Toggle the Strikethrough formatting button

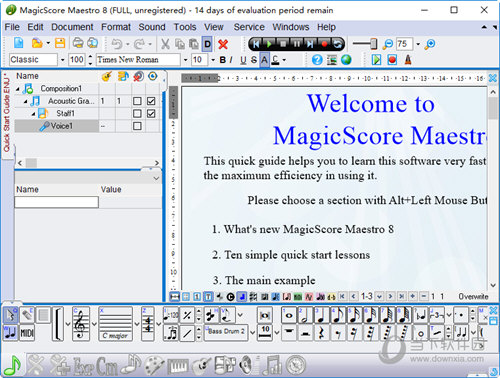click(254, 60)
